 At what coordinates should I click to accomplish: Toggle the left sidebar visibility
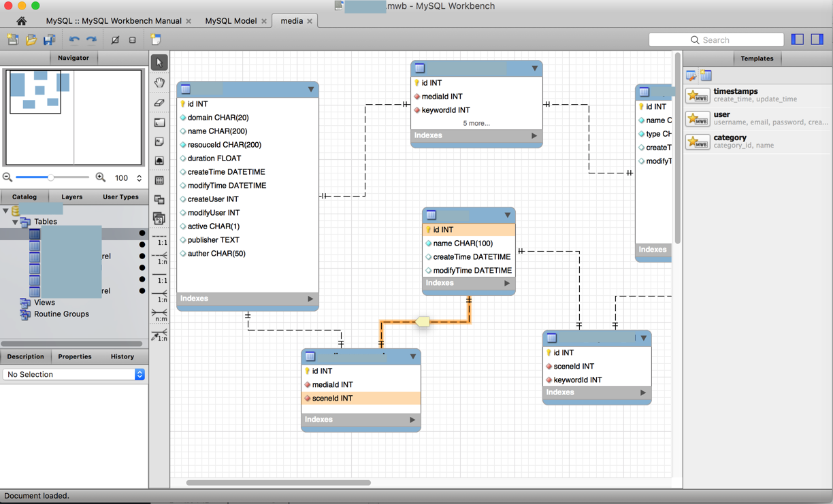pyautogui.click(x=798, y=39)
